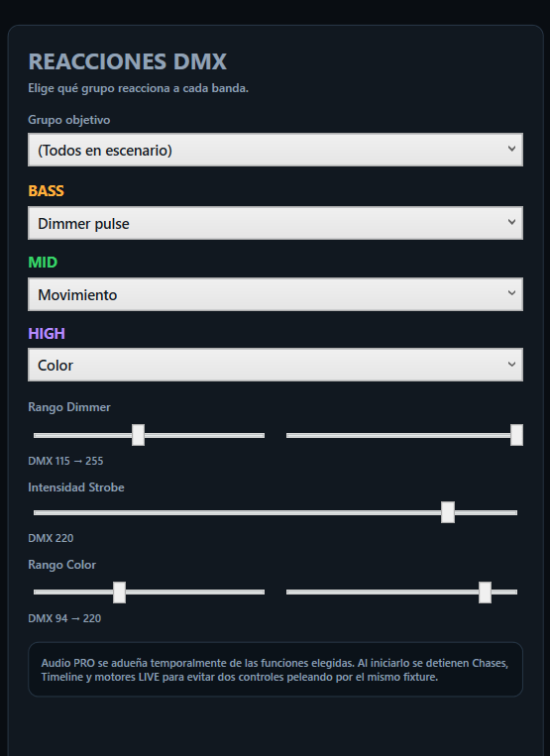Click the Intensidad Strobe slider handle

click(448, 512)
